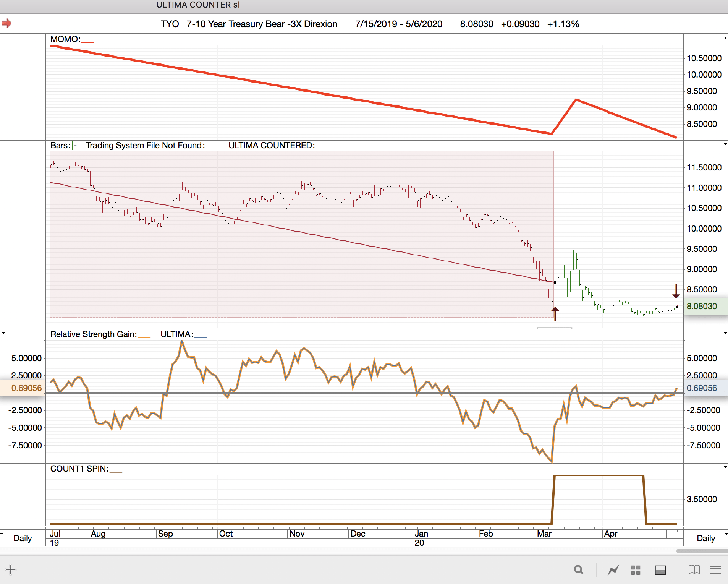Click the ULTIMA label in the strength pane
728x584 pixels.
177,334
